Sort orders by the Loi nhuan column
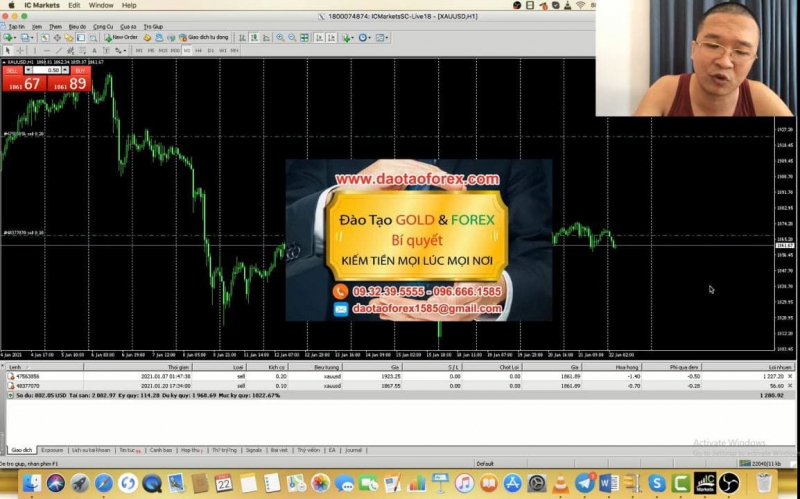 click(748, 367)
